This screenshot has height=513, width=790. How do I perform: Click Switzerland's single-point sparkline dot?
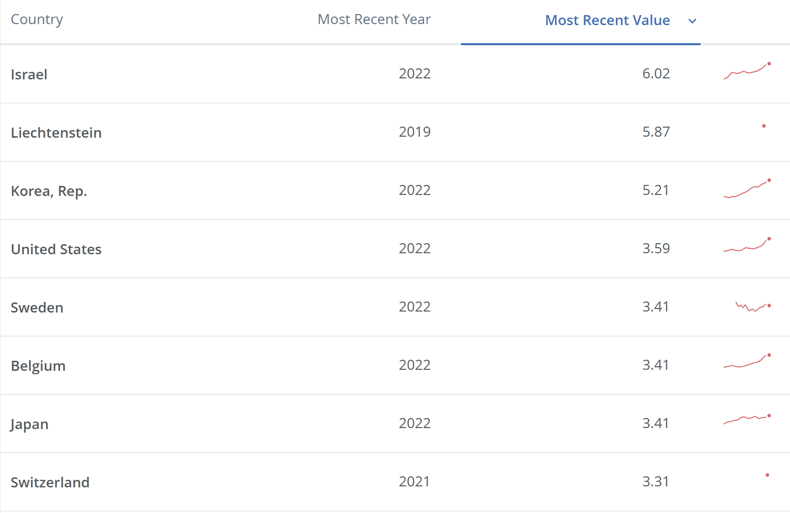(767, 476)
